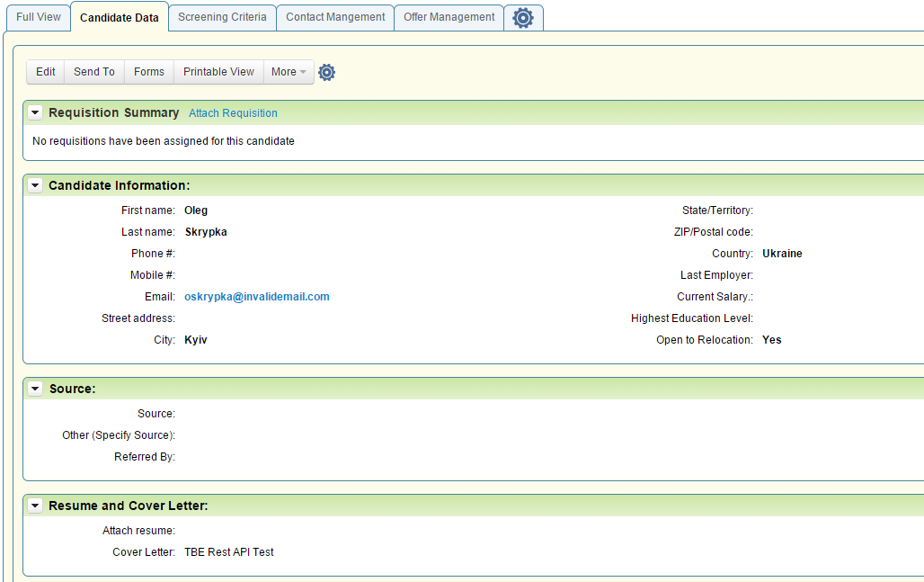Open Printable View of the candidate
924x582 pixels.
tap(218, 72)
